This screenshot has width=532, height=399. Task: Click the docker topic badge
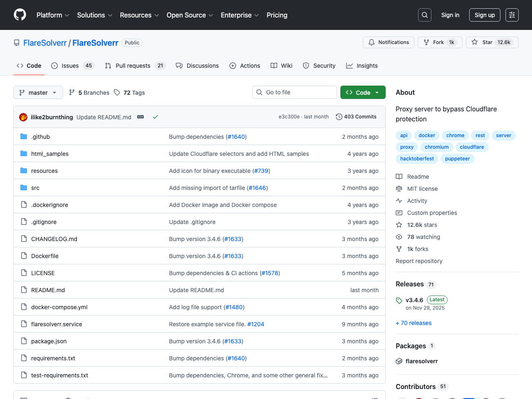(426, 135)
